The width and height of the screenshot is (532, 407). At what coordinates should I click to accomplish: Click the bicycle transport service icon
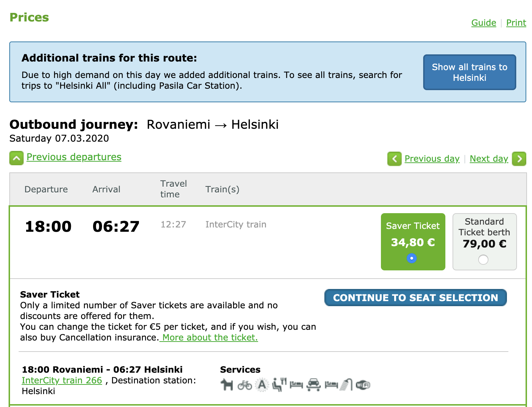tap(245, 385)
